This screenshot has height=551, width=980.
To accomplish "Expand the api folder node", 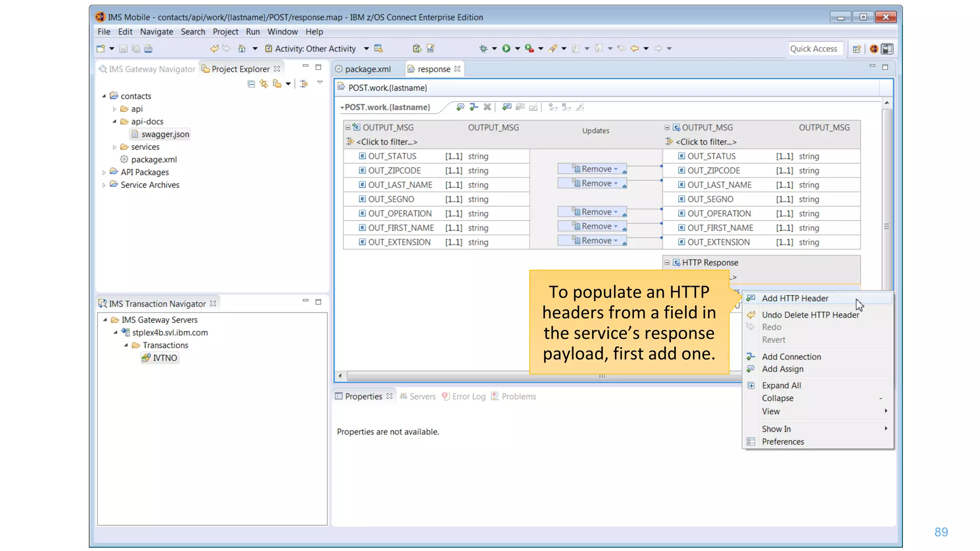I will (114, 109).
